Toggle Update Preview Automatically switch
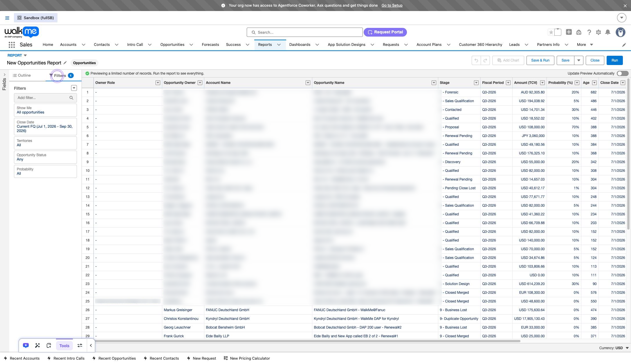The height and width of the screenshot is (364, 631). coord(623,73)
